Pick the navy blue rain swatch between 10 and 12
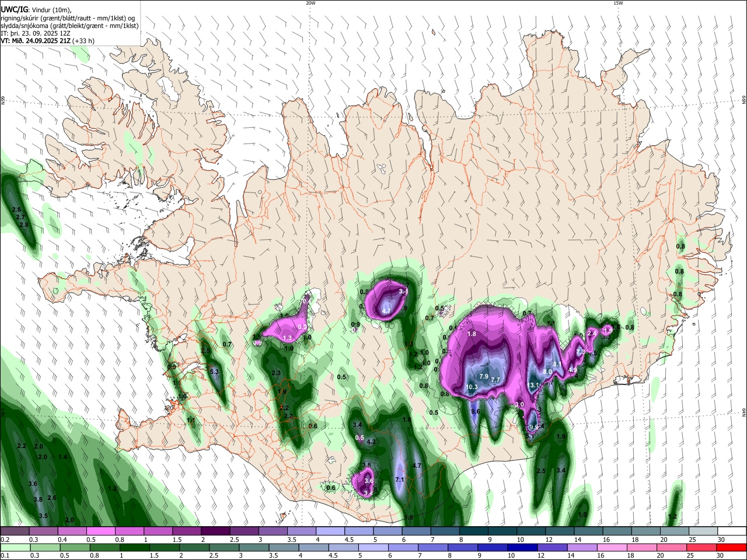747x560 pixels. click(x=522, y=547)
